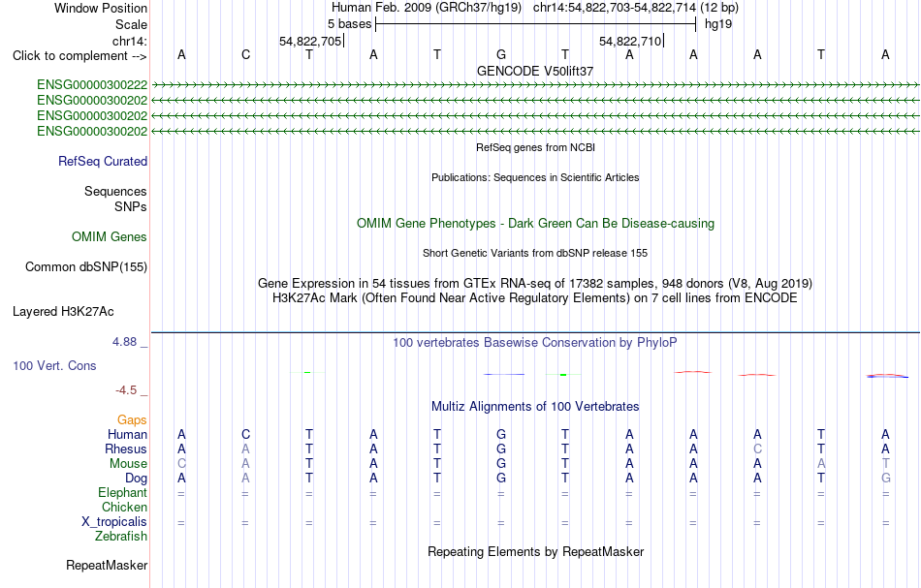Click 'Multiz Alignments of 100 Vertebrates' title
Screen dimensions: 921x588
pos(535,407)
